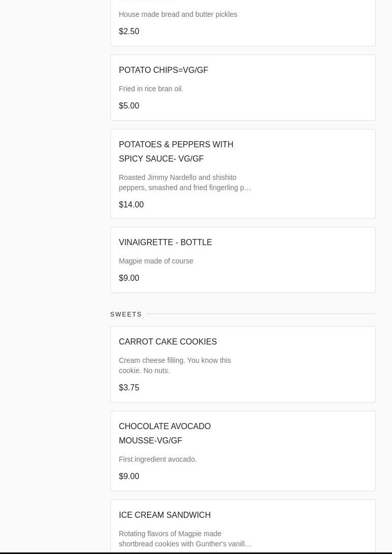Click the chocolate avocado mousse $9.00 price
Screen dimensions: 392x554
coord(129,477)
